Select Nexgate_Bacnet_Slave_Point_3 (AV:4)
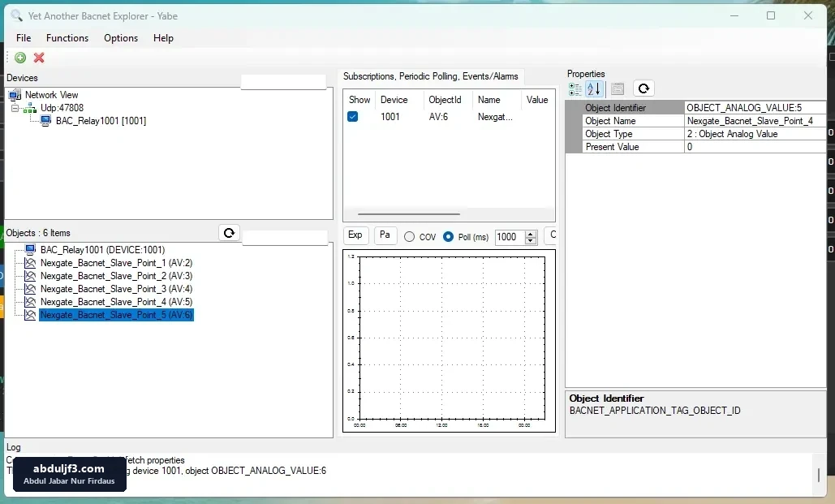Image resolution: width=835 pixels, height=504 pixels. pos(116,289)
